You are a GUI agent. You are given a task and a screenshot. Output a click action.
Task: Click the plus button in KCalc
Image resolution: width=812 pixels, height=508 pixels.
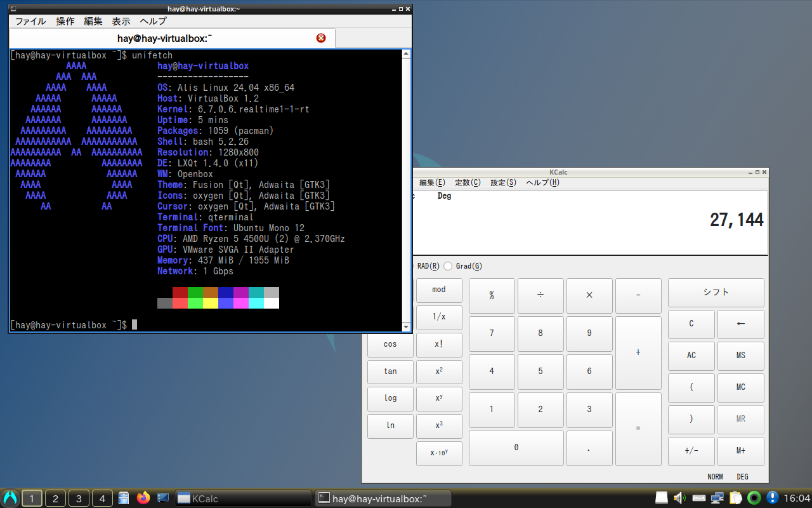click(638, 352)
